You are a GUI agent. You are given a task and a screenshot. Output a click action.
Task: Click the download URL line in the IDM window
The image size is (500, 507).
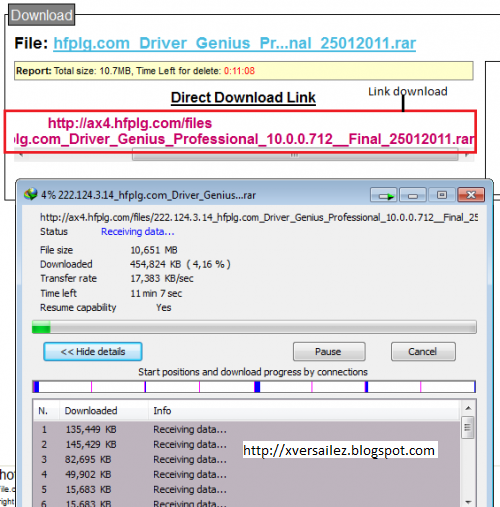259,217
